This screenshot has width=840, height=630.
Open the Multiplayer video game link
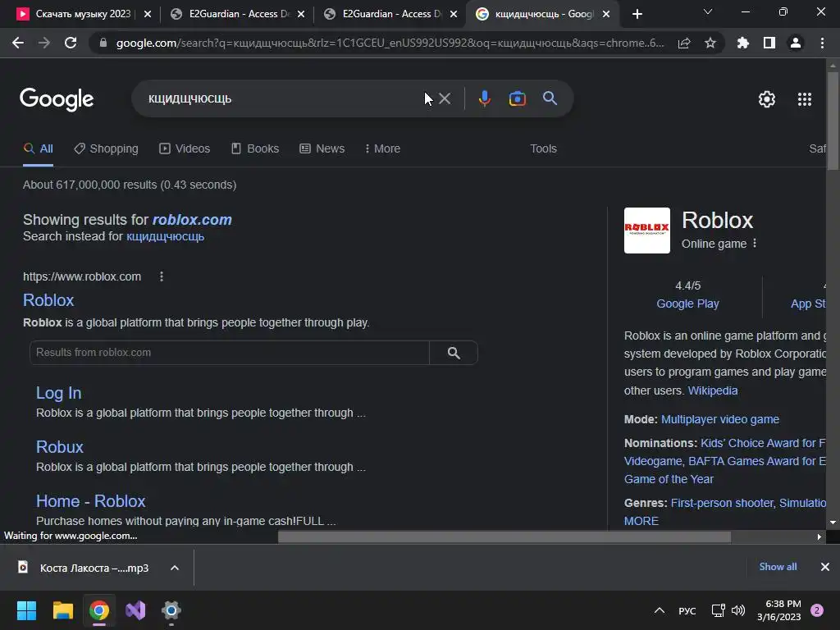point(720,419)
